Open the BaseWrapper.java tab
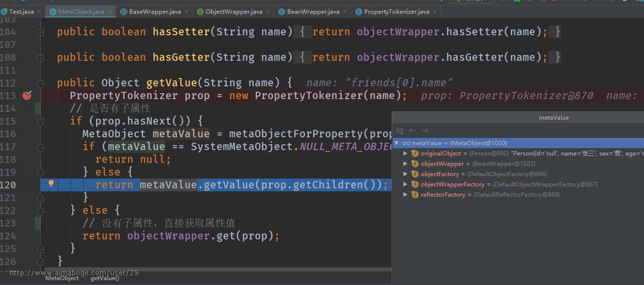 tap(155, 11)
